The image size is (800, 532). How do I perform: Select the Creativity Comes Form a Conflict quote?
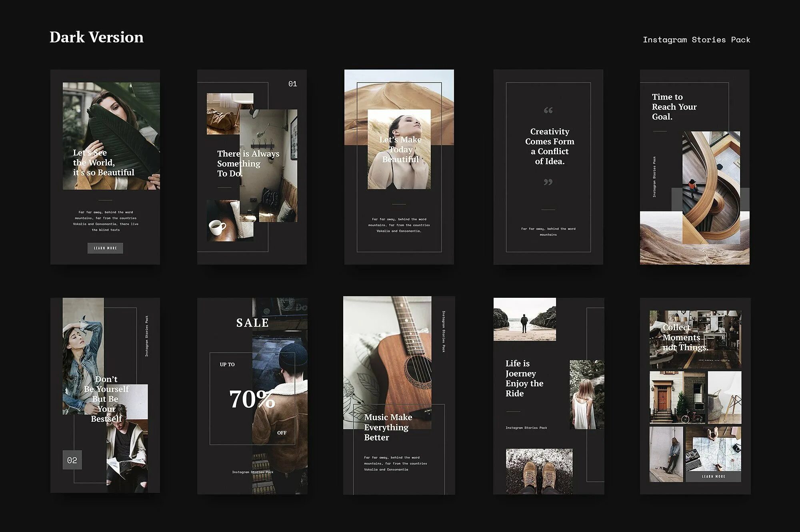pos(549,146)
